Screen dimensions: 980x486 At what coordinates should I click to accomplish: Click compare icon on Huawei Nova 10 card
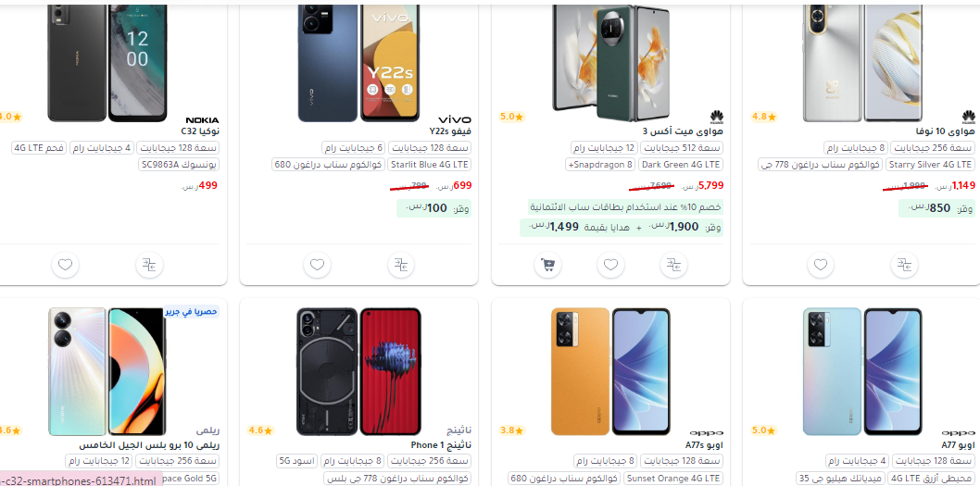[903, 265]
